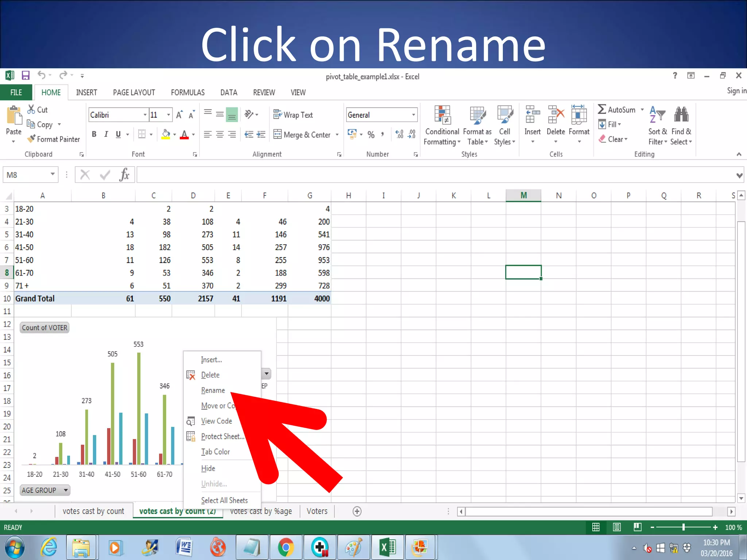The width and height of the screenshot is (747, 560).
Task: Switch to the Voters sheet tab
Action: click(317, 511)
